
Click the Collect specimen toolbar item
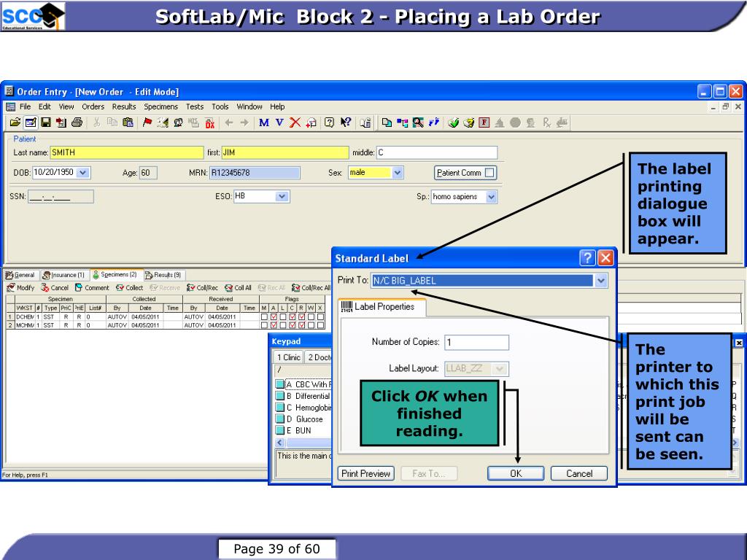point(130,287)
